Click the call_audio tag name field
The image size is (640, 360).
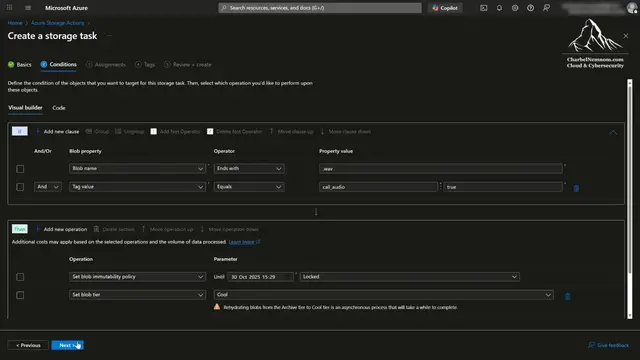click(x=378, y=187)
